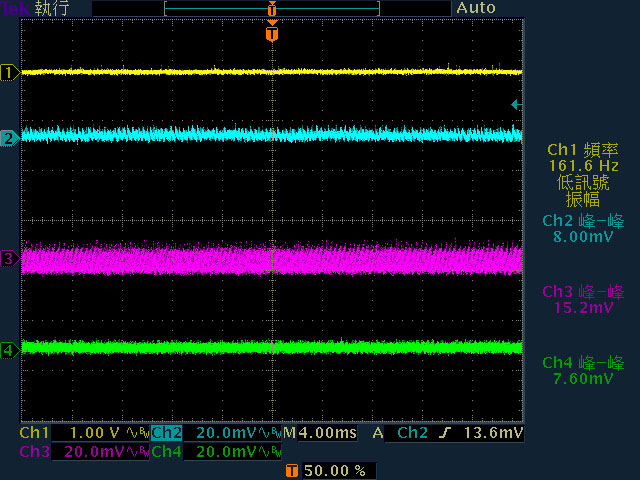
Task: Click the green channel 4 ground marker
Action: click(x=9, y=350)
